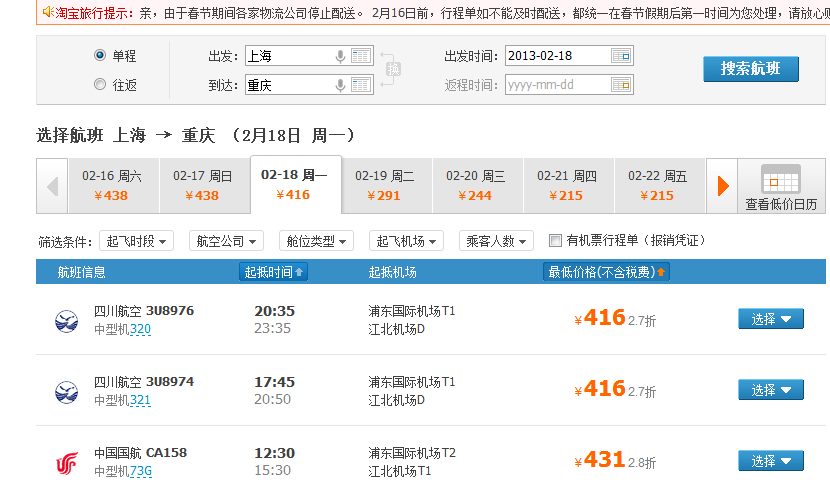This screenshot has height=485, width=830.
Task: Click flight number CA158 text
Action: point(166,453)
